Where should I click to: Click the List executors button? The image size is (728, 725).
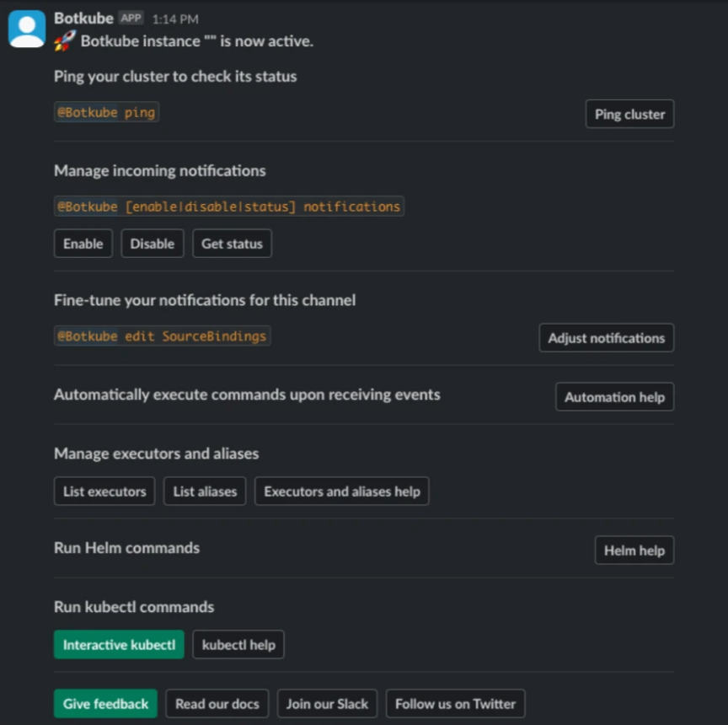[x=104, y=491]
